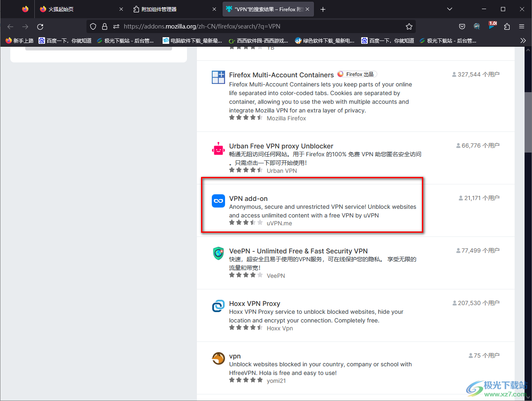532x401 pixels.
Task: Open the first 极光下载站 bookmark
Action: (x=125, y=41)
